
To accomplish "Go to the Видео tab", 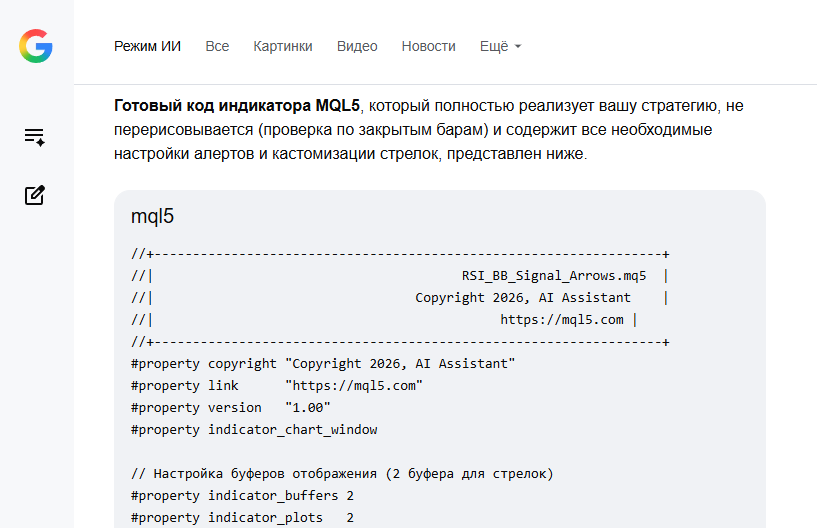I will pos(357,46).
